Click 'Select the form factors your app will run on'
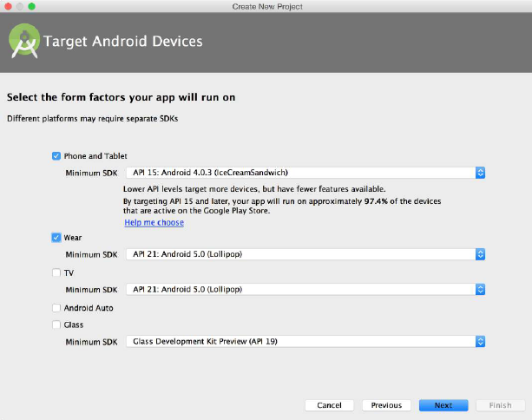The width and height of the screenshot is (532, 420). pos(122,97)
